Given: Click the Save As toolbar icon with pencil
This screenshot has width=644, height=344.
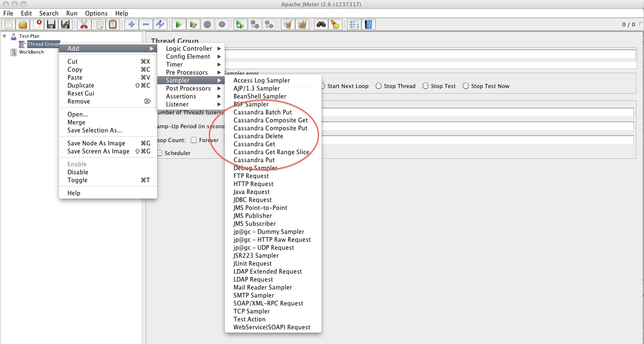Looking at the screenshot, I should pos(65,24).
